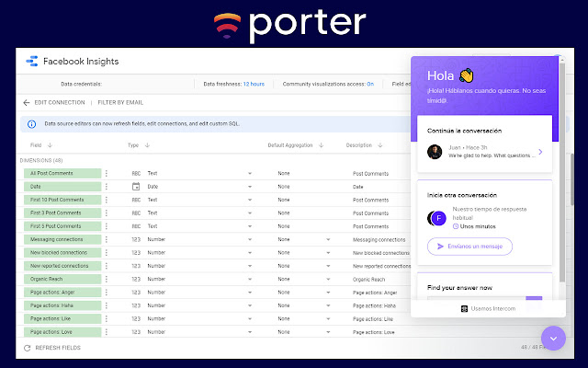Image resolution: width=588 pixels, height=368 pixels.
Task: Open three-dot menu for Messaging connections
Action: point(107,239)
